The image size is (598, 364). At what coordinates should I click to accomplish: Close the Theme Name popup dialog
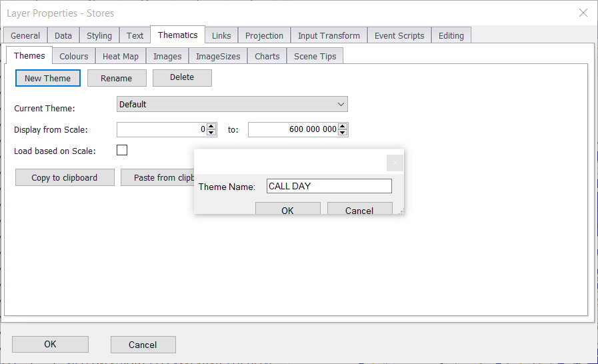pyautogui.click(x=394, y=163)
